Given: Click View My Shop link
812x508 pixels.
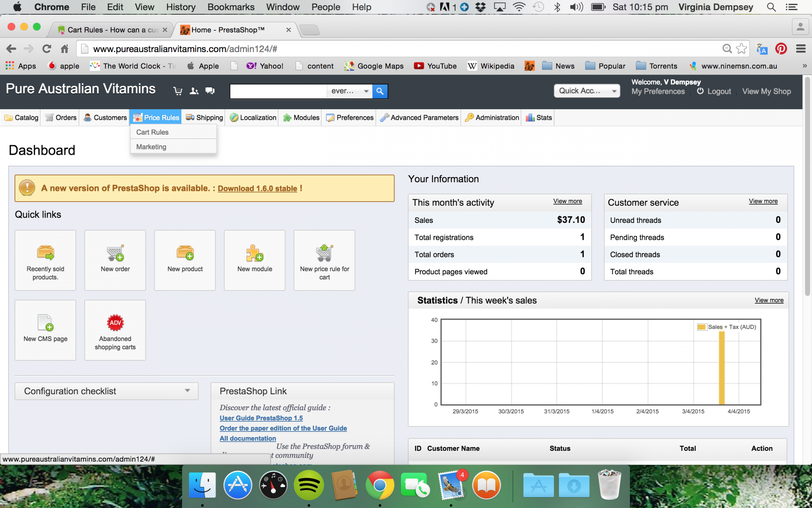Looking at the screenshot, I should tap(766, 91).
